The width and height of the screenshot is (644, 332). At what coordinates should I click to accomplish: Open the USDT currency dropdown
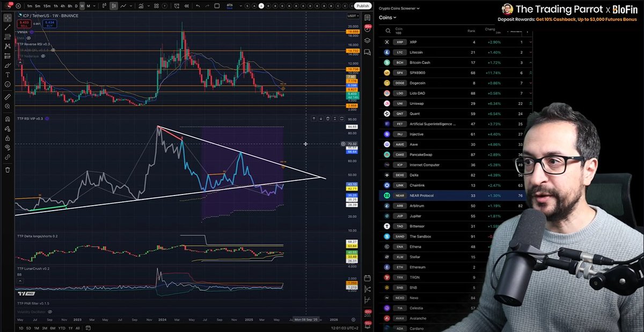[353, 16]
